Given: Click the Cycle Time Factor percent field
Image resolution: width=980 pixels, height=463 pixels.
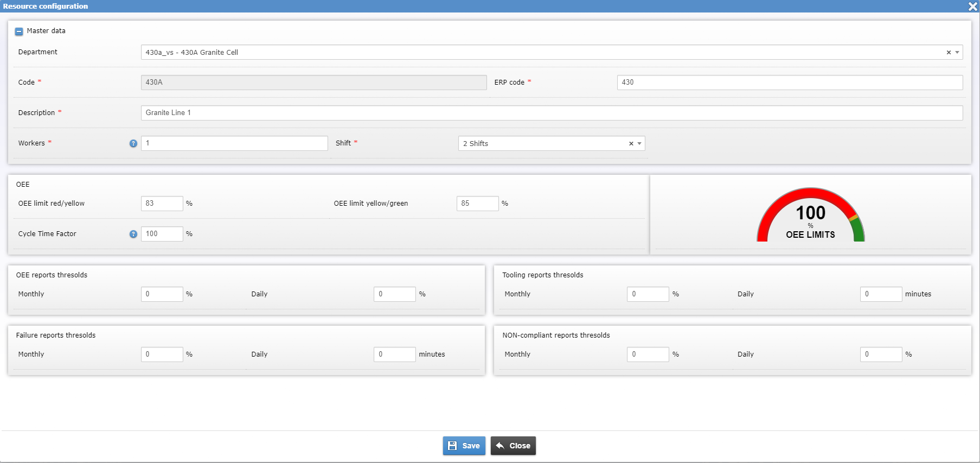Looking at the screenshot, I should 162,234.
